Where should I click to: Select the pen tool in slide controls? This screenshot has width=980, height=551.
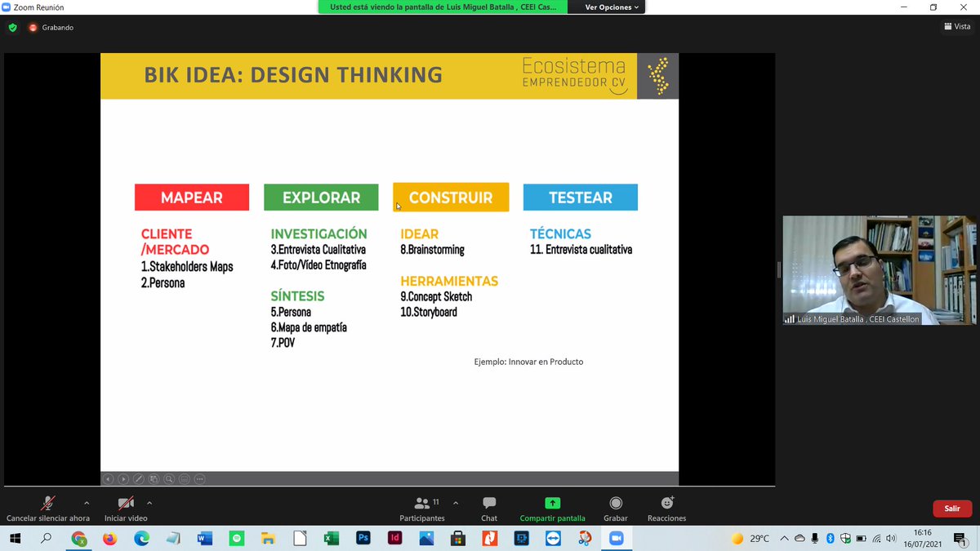(139, 479)
